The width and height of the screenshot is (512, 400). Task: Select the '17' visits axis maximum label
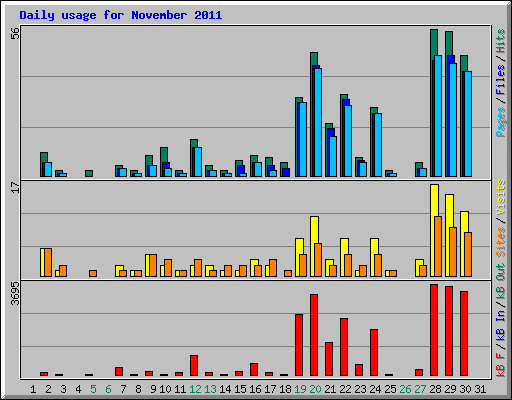(15, 187)
